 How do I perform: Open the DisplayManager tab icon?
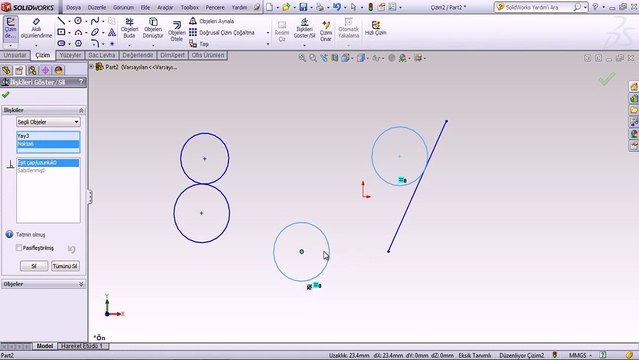[59, 70]
